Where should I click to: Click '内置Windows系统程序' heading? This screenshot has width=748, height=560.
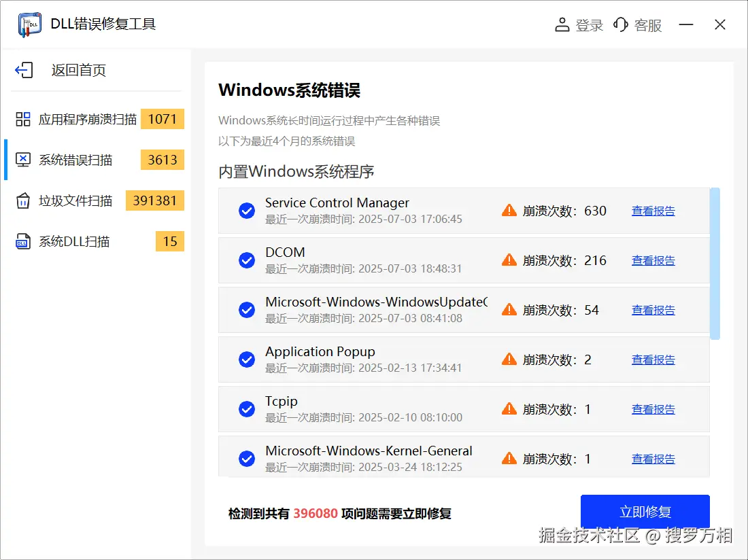pyautogui.click(x=296, y=171)
